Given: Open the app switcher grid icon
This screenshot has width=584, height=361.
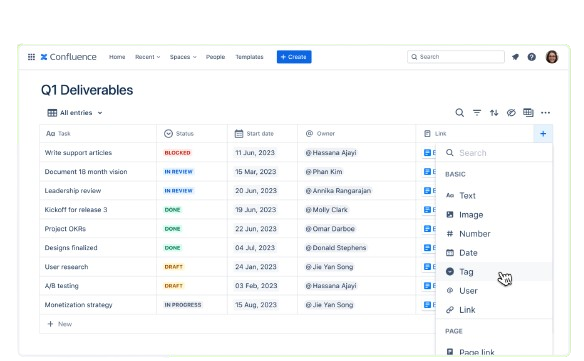Looking at the screenshot, I should coord(31,57).
